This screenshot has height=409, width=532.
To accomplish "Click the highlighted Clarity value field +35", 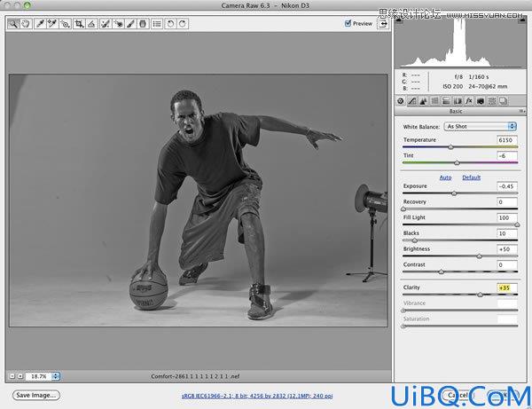I will pyautogui.click(x=507, y=287).
